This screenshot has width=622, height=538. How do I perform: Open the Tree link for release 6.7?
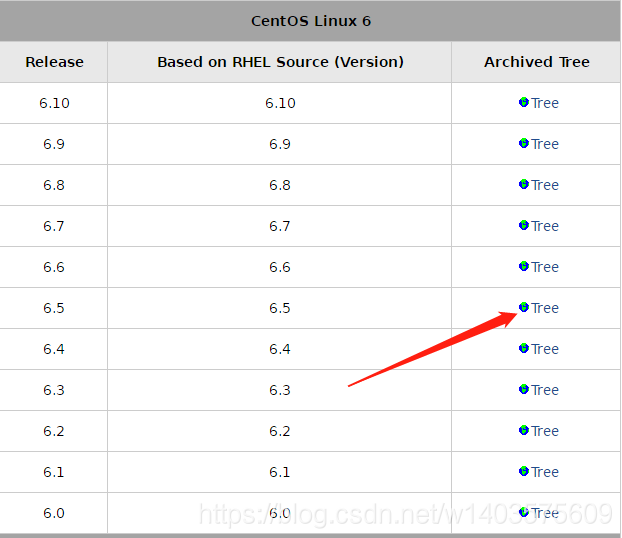point(545,226)
